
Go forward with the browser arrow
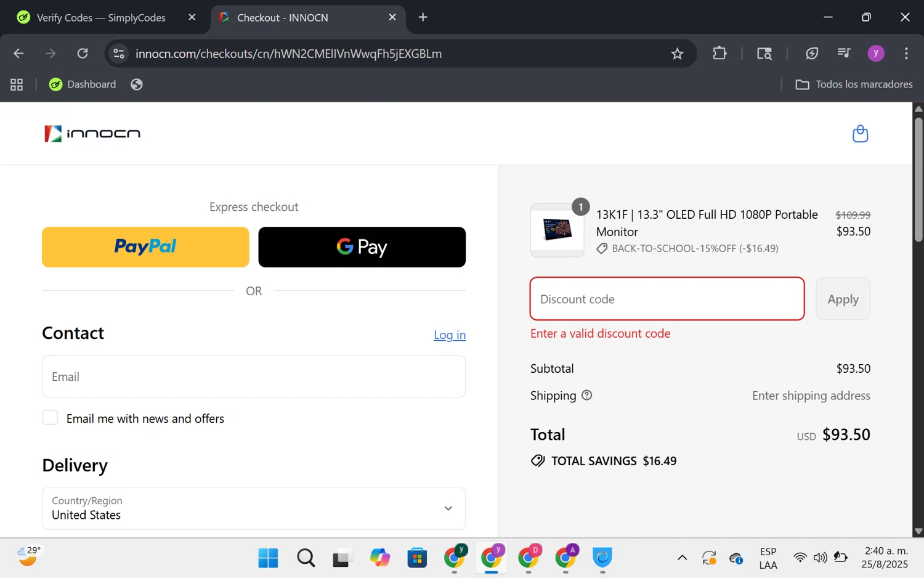[x=51, y=54]
